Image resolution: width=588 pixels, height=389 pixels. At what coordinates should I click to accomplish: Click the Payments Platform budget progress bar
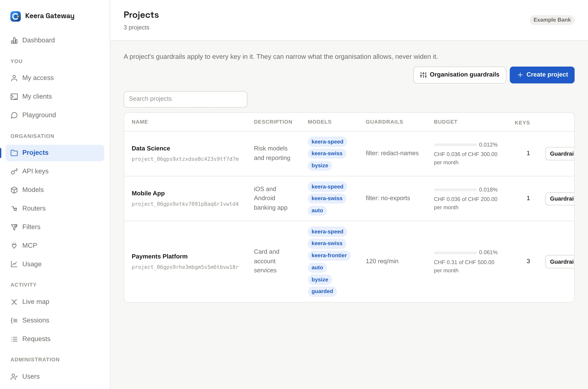455,253
